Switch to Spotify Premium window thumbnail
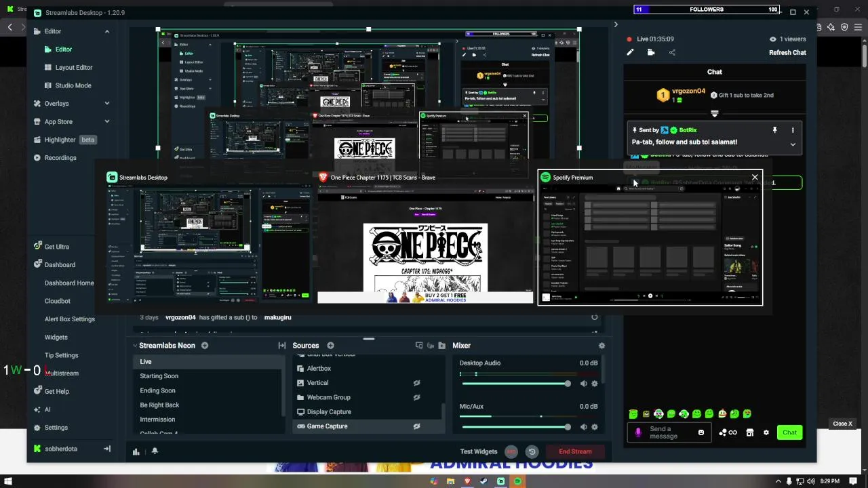Screen dimensions: 868x488 pyautogui.click(x=650, y=238)
